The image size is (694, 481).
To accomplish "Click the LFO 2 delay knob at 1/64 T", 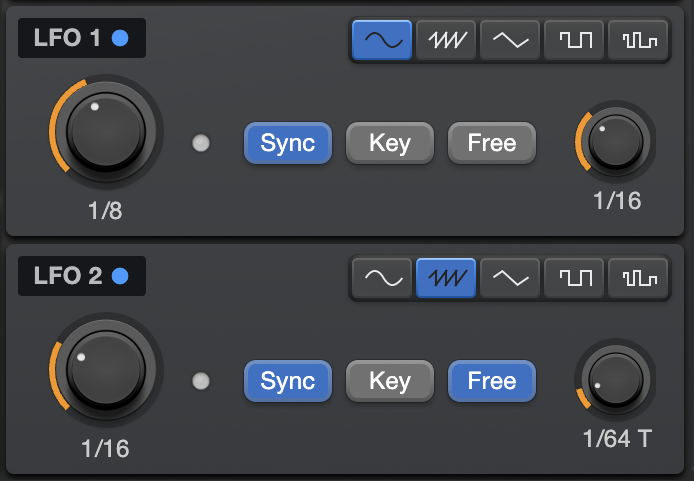I will coord(615,380).
